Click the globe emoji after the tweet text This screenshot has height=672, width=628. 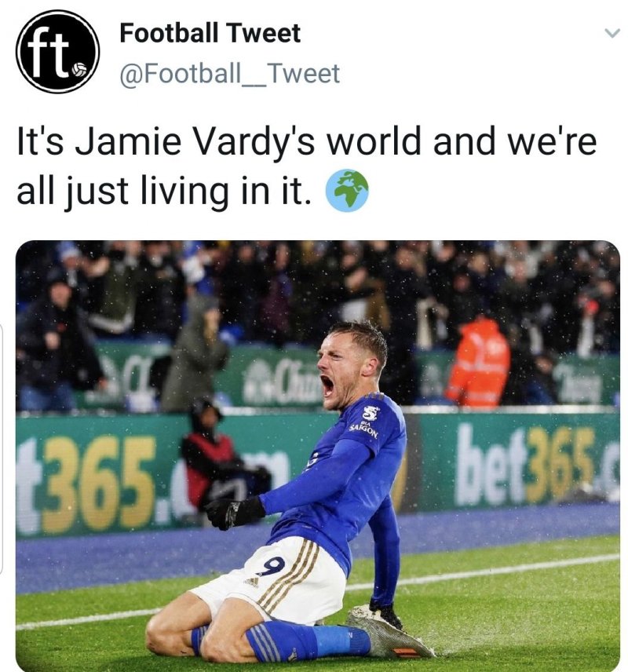tap(347, 190)
